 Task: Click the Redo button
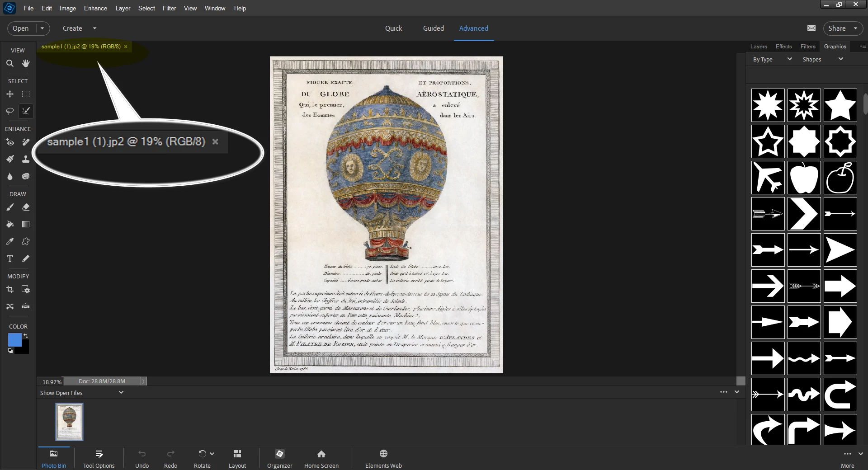170,458
